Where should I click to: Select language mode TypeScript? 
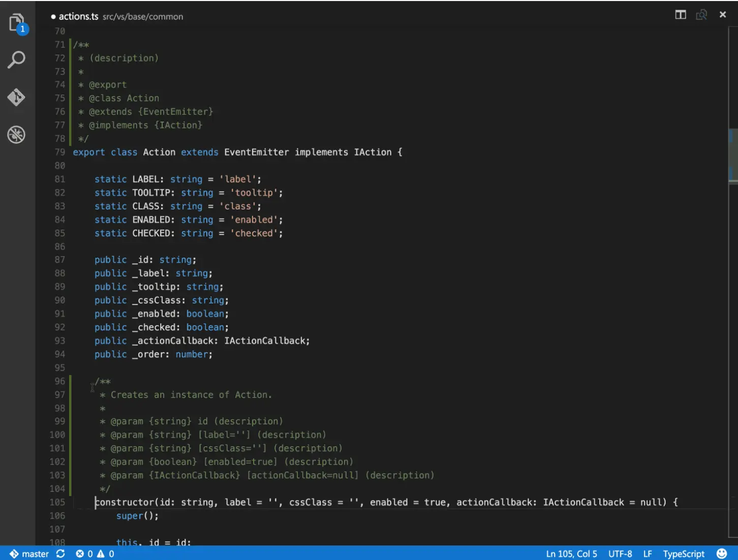tap(684, 553)
